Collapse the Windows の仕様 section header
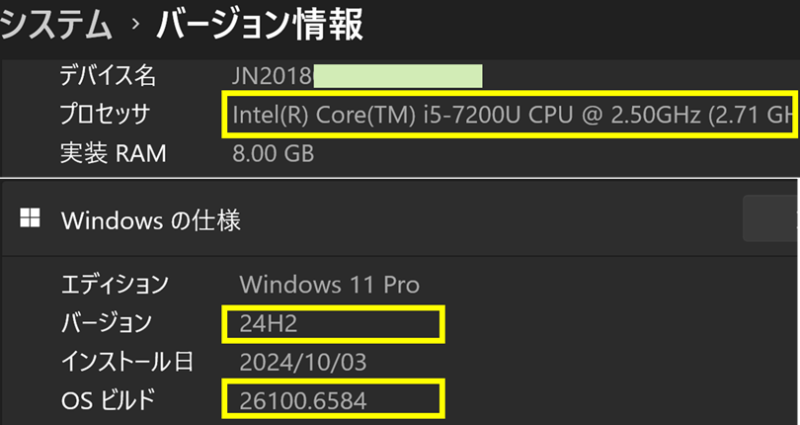 point(400,220)
